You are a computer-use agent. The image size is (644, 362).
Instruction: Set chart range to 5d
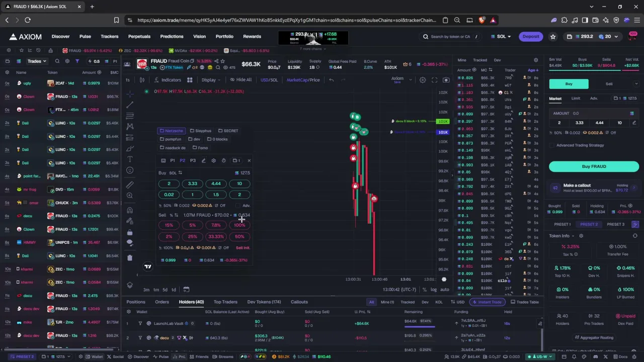coord(165,290)
